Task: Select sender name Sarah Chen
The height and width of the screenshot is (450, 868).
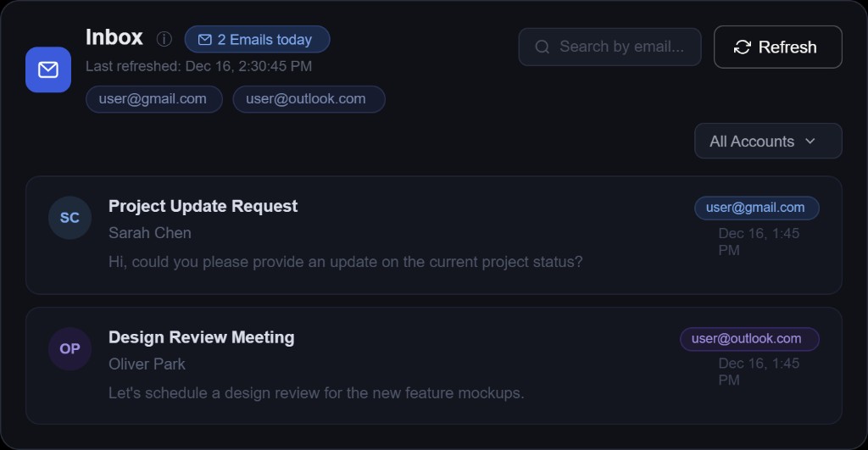Action: click(150, 233)
